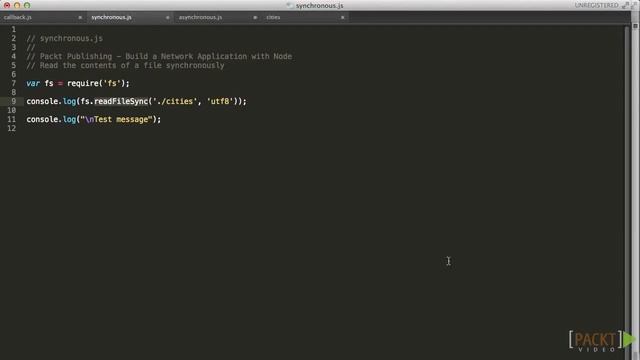Click the 'Read the contents' comment line
The image size is (640, 360).
coord(125,65)
